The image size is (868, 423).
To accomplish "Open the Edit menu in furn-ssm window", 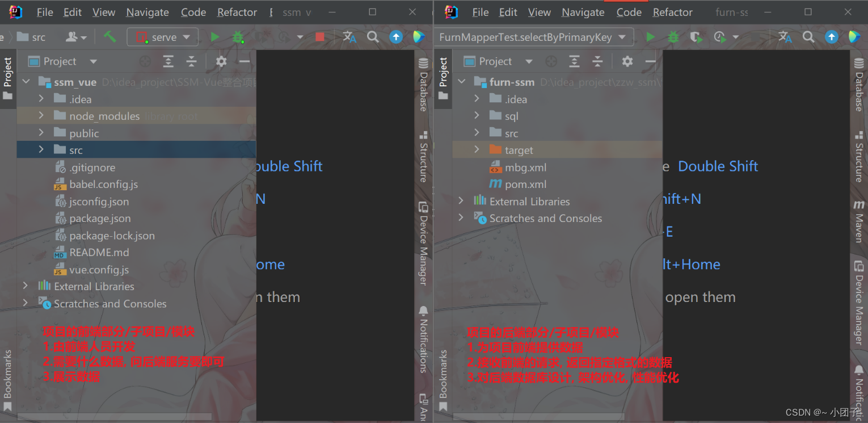I will (x=508, y=12).
